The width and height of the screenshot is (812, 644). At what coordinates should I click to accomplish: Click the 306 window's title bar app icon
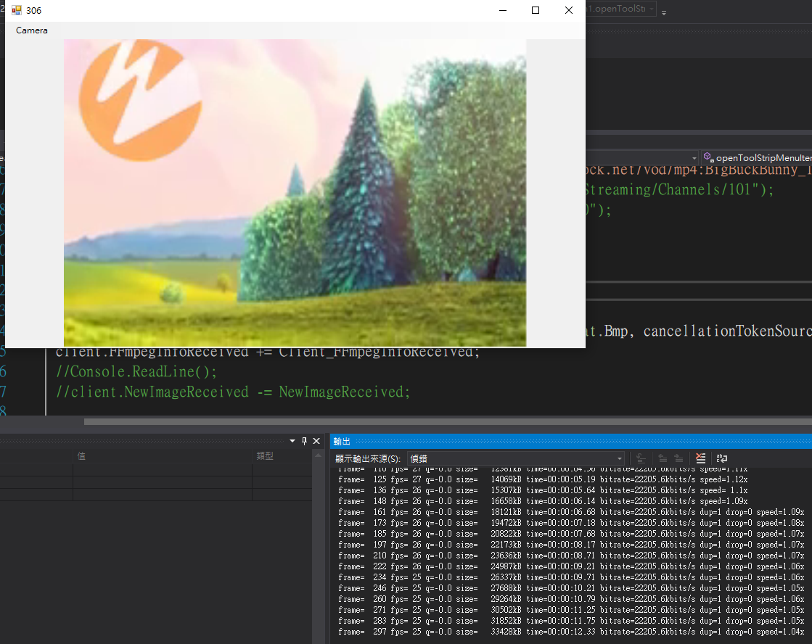point(17,10)
